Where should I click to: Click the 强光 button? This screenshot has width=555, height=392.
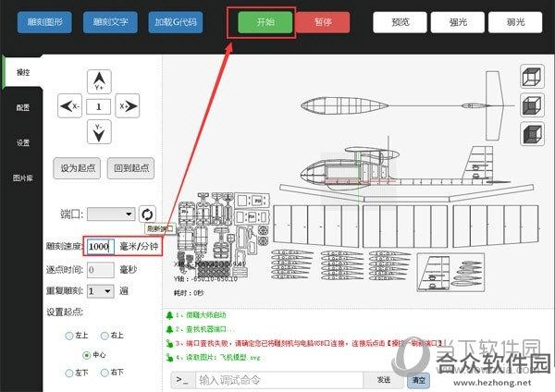coord(458,22)
